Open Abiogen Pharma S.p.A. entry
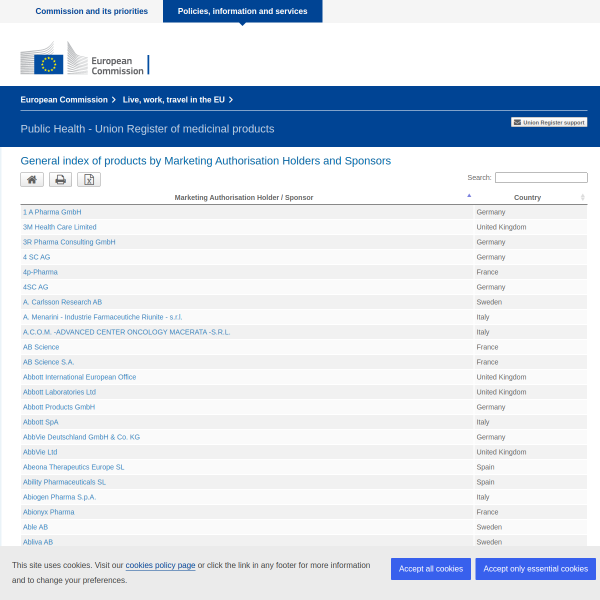The height and width of the screenshot is (600, 600). 59,497
